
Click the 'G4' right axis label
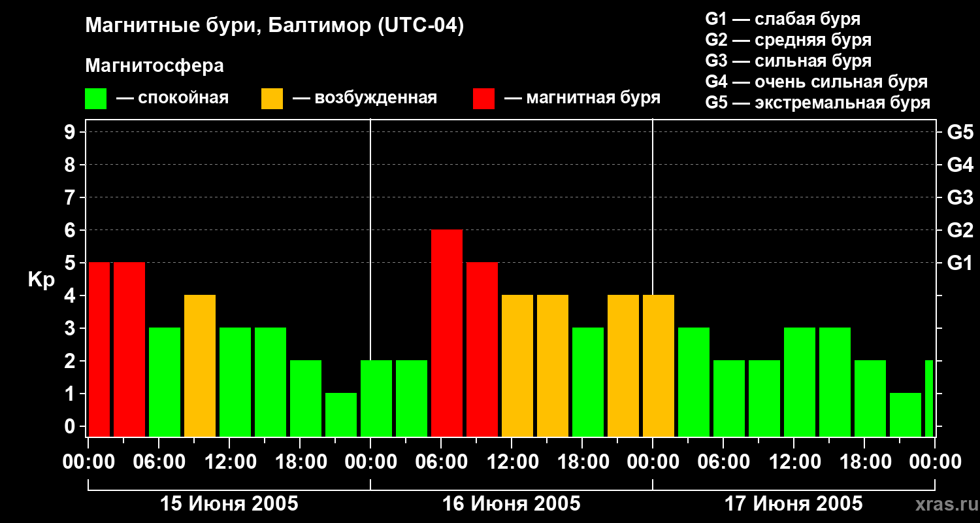tap(960, 165)
